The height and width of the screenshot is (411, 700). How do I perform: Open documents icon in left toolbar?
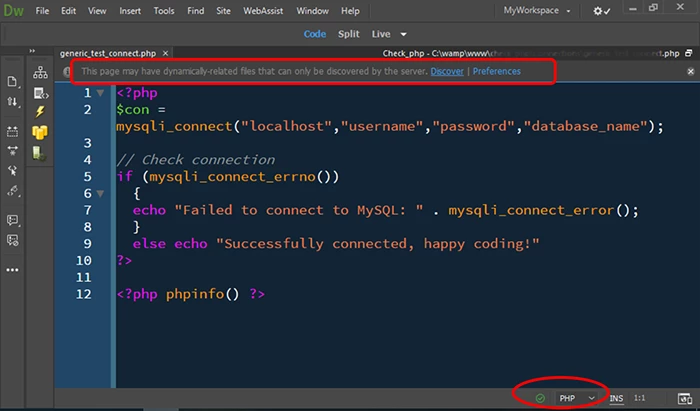tap(12, 81)
